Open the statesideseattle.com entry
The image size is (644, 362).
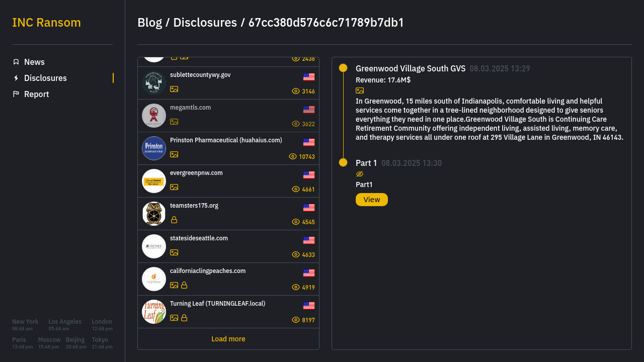tap(228, 246)
